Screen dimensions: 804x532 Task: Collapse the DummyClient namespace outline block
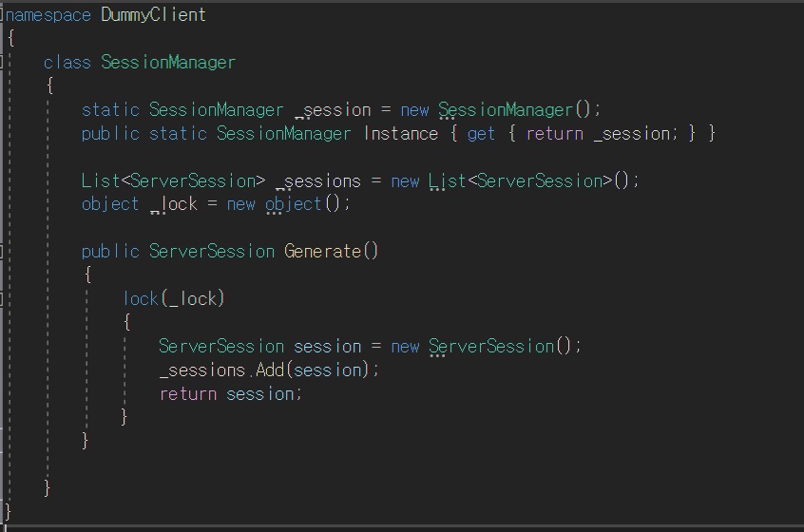[x=2, y=15]
